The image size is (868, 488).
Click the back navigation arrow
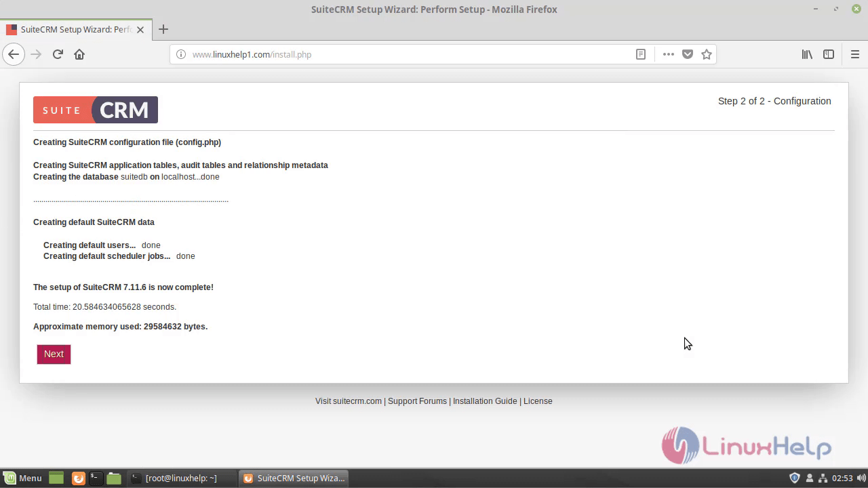coord(14,54)
